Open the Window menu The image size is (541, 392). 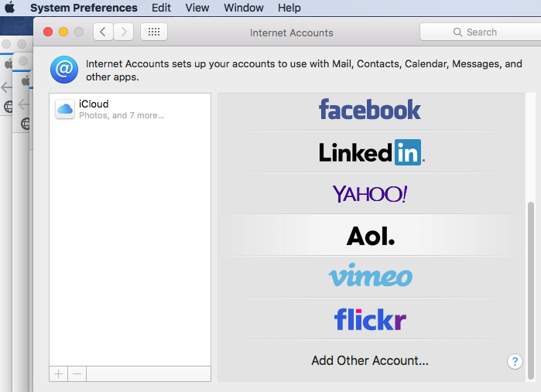(x=244, y=8)
